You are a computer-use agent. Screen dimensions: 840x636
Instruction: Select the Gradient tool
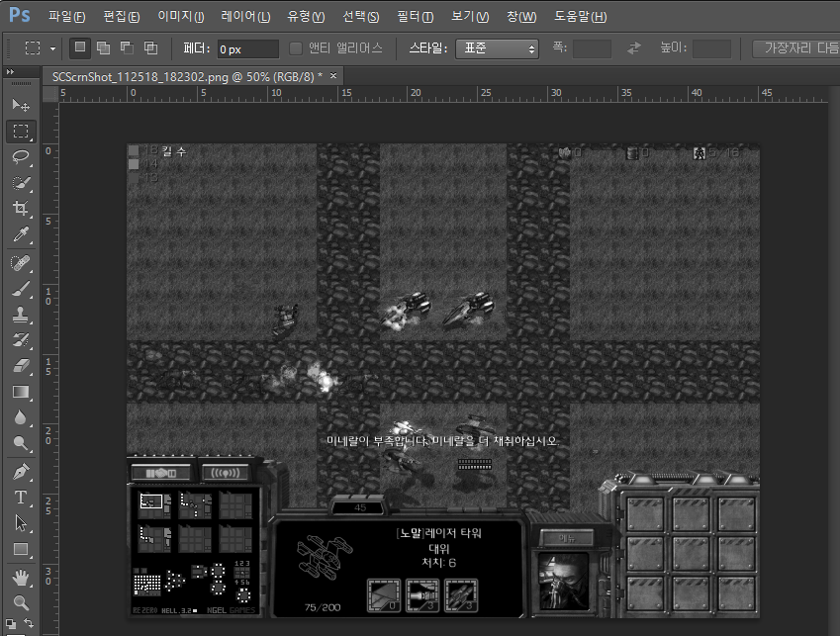pos(21,392)
